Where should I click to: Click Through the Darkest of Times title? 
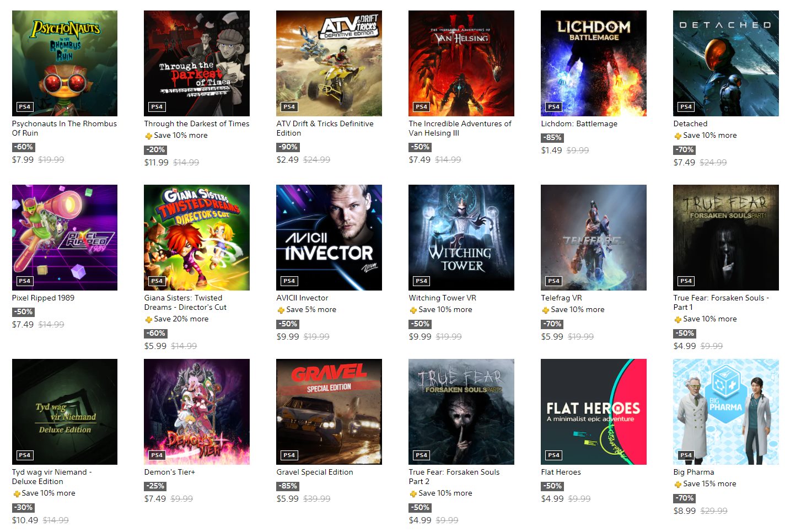(x=197, y=123)
